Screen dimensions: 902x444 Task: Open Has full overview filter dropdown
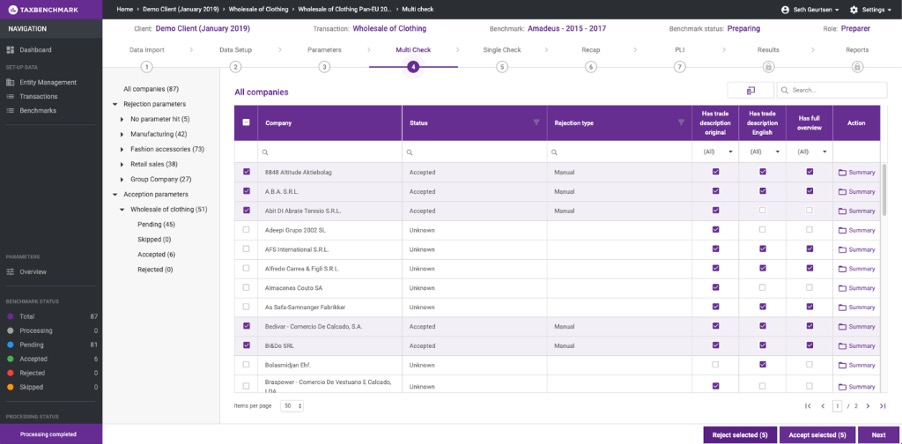tap(809, 152)
